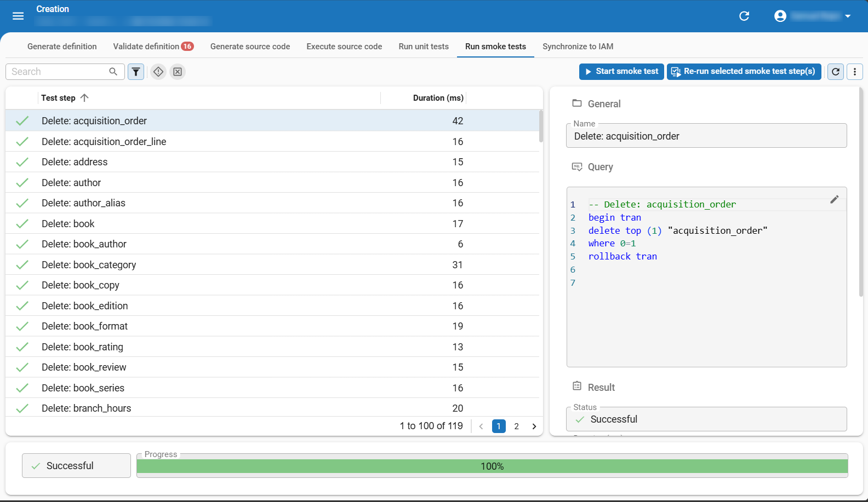Go to page 1 of results

(499, 426)
